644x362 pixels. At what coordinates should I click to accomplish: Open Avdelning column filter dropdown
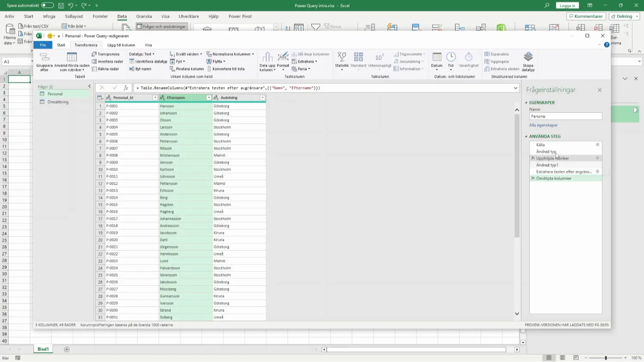(x=262, y=98)
